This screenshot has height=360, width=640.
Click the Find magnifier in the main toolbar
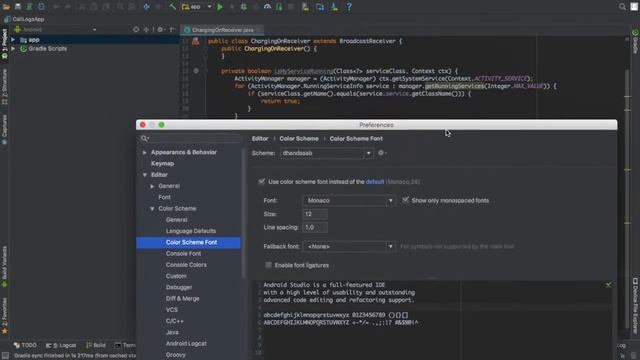pos(120,7)
